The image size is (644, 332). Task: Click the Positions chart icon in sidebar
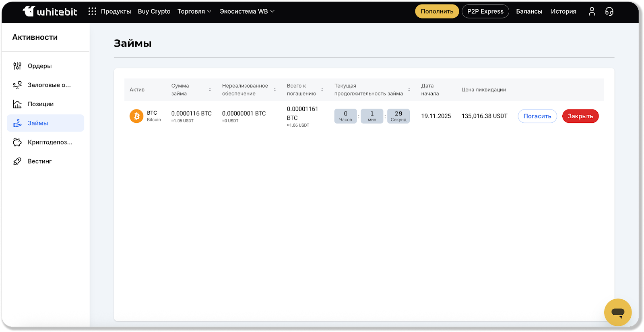coord(17,104)
